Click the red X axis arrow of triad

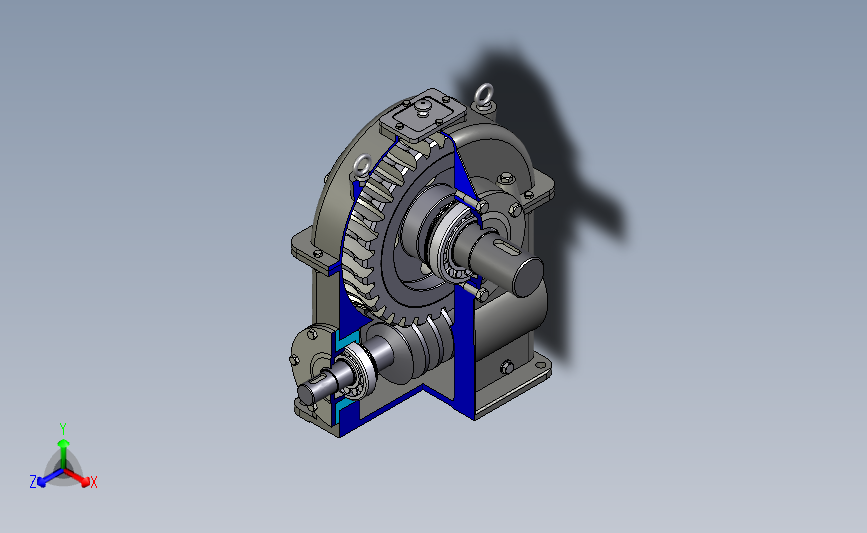(x=79, y=479)
